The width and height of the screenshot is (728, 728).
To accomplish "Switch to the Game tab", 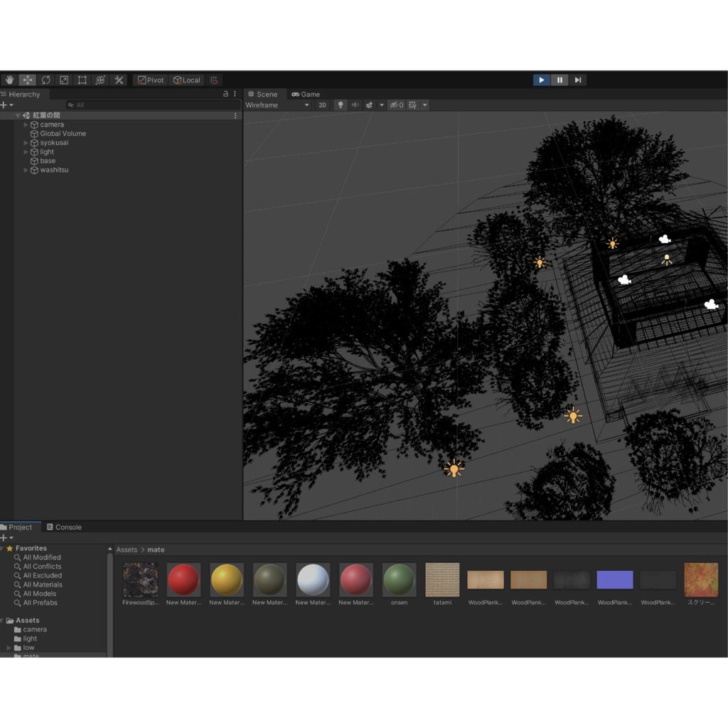I will (306, 94).
